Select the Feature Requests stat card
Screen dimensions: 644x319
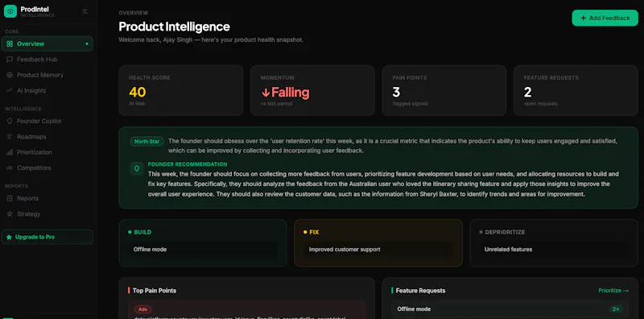point(576,90)
